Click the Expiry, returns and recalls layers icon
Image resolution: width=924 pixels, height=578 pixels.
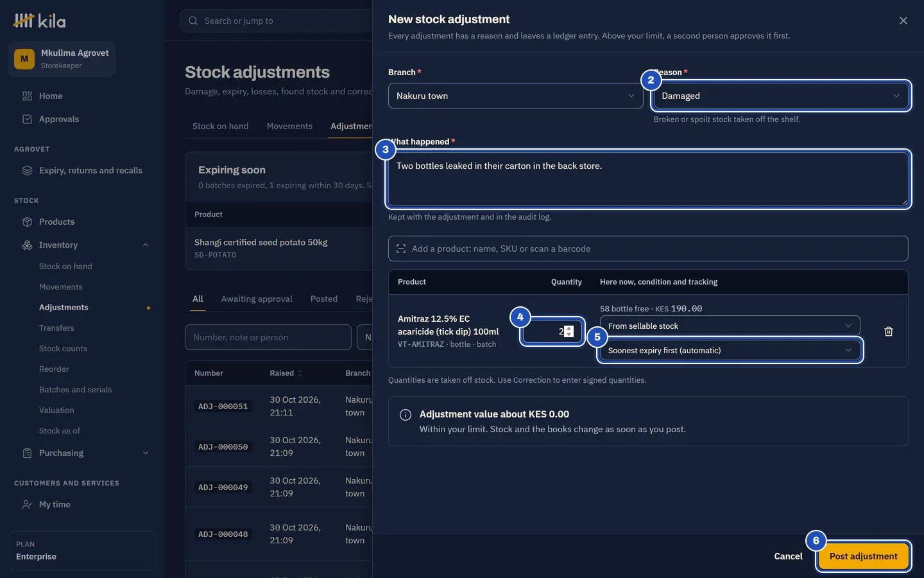(27, 170)
